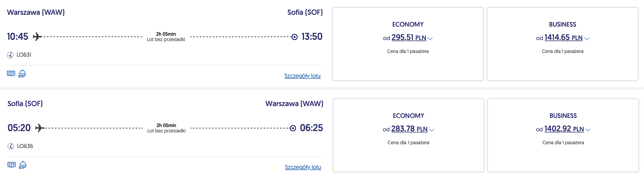644x177 pixels.
Task: Choose the ECONOMY heading on the return flight
Action: (x=408, y=116)
